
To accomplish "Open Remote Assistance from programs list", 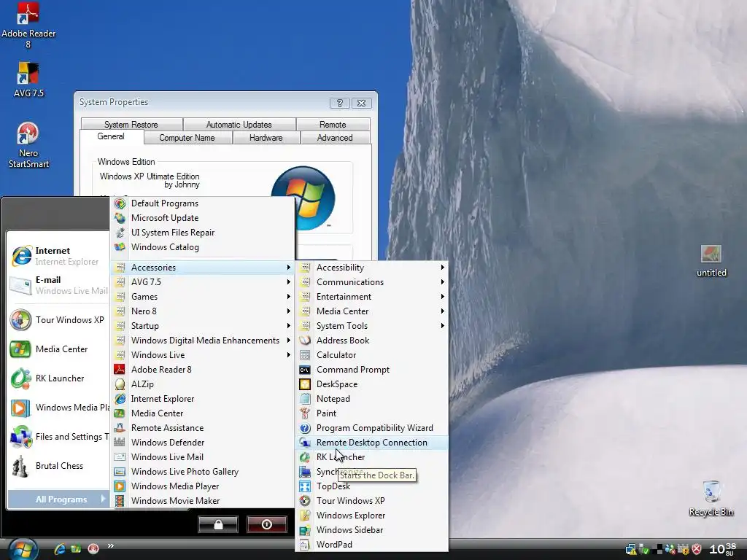I will click(x=203, y=427).
